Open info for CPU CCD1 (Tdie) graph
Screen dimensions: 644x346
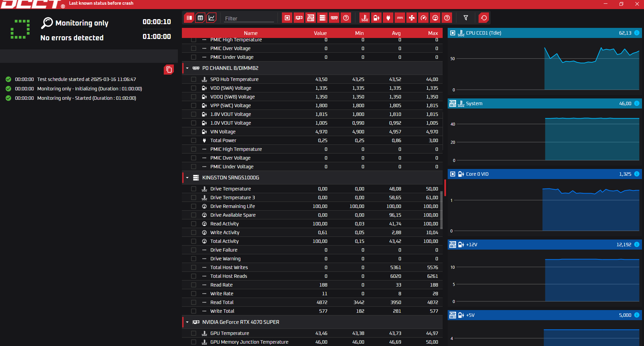tap(637, 33)
